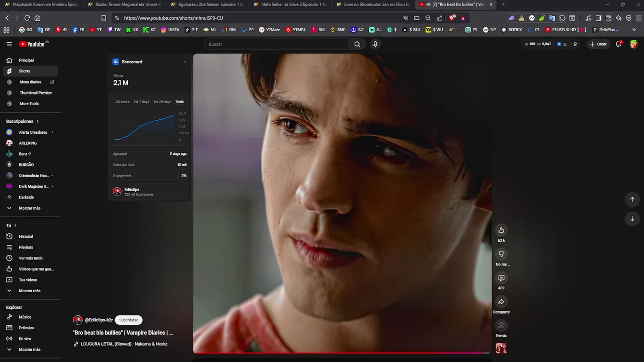Open a new browser tab
This screenshot has width=644, height=362.
504,5
